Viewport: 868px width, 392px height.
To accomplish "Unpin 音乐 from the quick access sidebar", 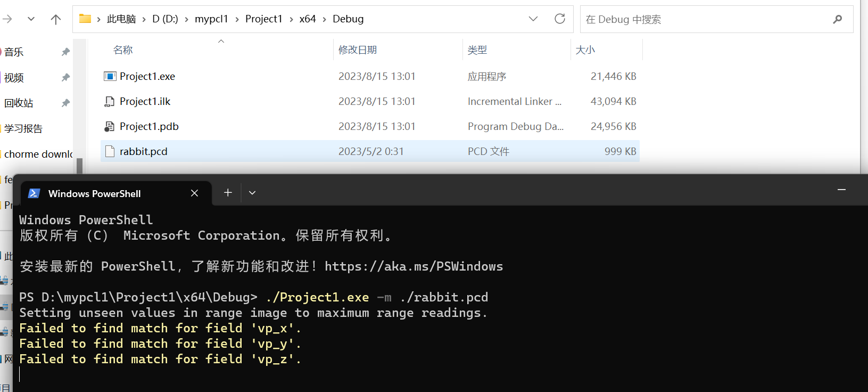I will (65, 52).
